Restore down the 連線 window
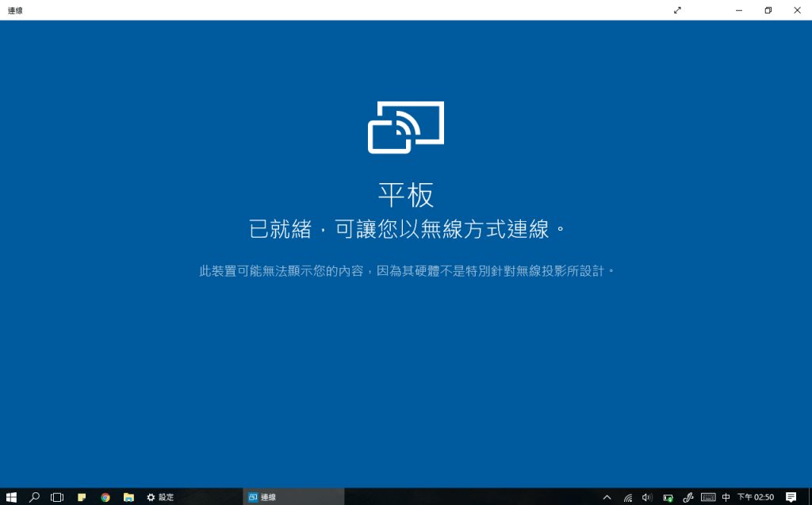The image size is (812, 505). click(x=768, y=10)
